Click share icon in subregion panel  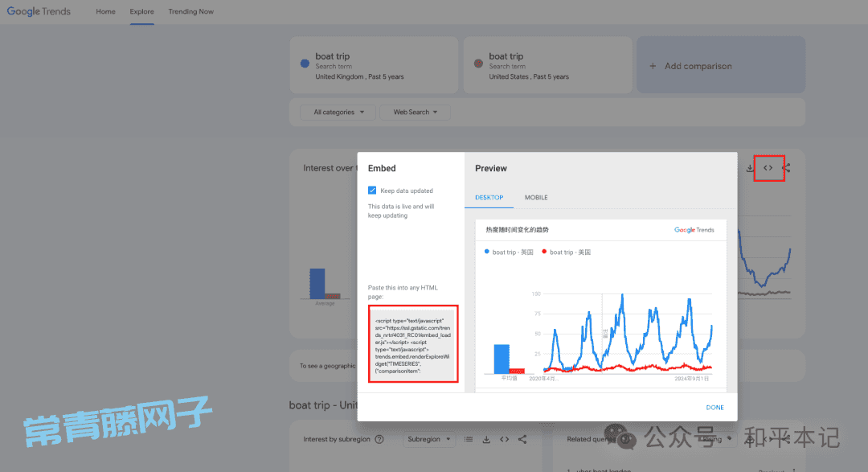[x=522, y=439]
